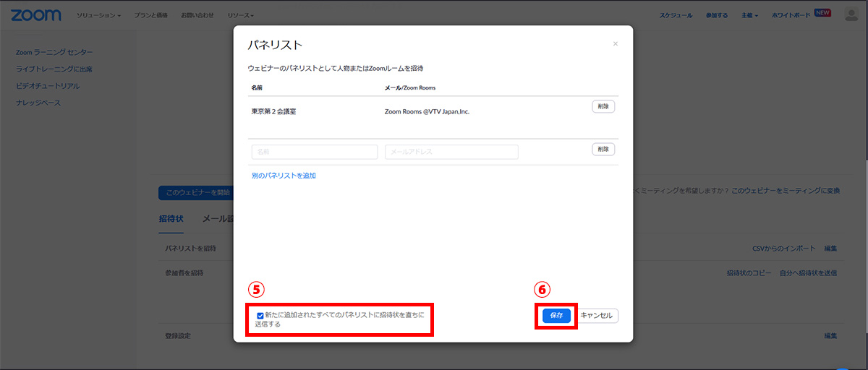Focus the 名前 input field
This screenshot has width=868, height=370.
tap(315, 152)
